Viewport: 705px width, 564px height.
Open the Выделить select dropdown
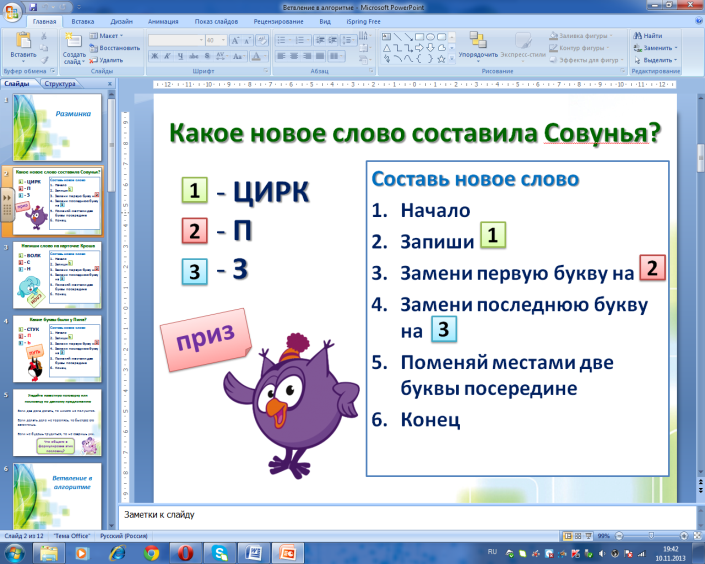[x=656, y=60]
